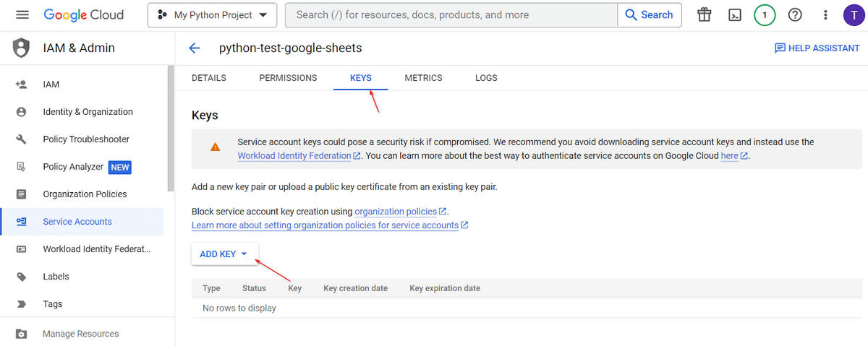Sort by the Type column header
This screenshot has height=346, width=868.
coord(211,288)
